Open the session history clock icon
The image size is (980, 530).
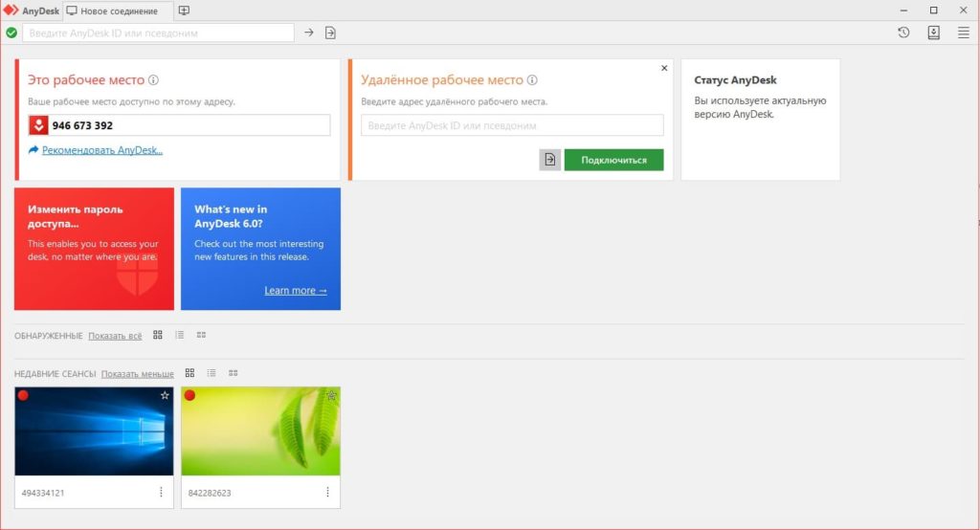(903, 33)
